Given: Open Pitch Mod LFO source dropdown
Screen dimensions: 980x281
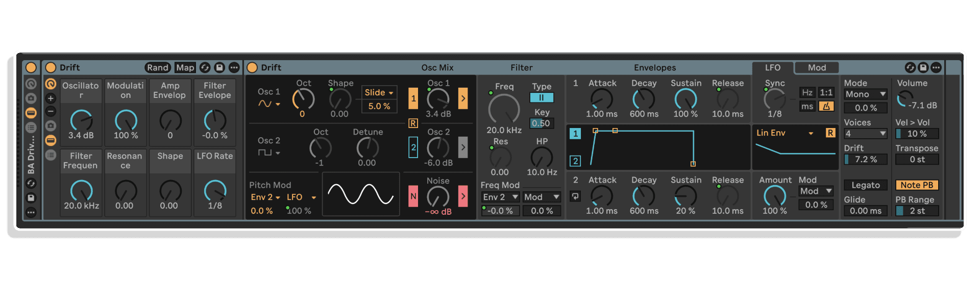Looking at the screenshot, I should coord(302,197).
